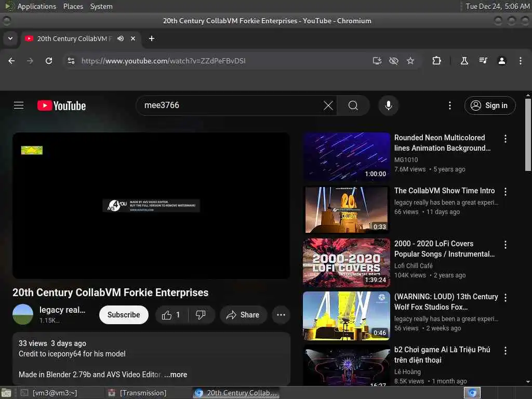Open the site information icon in address bar
Screen dimensions: 532x399
point(71,61)
